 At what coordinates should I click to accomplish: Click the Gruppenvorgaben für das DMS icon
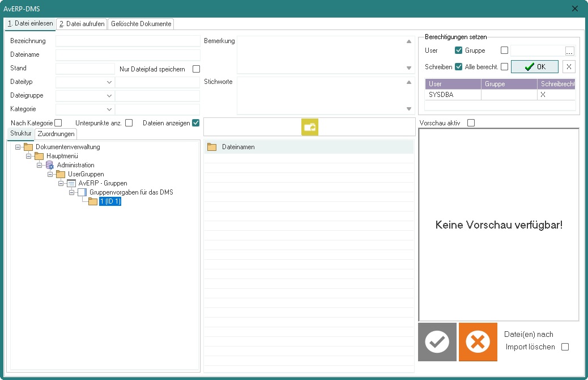pyautogui.click(x=82, y=192)
